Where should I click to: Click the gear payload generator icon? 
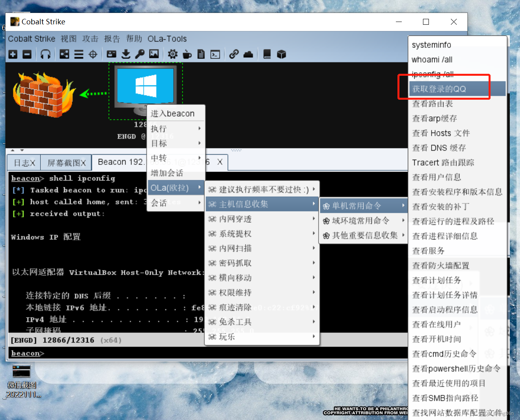173,54
